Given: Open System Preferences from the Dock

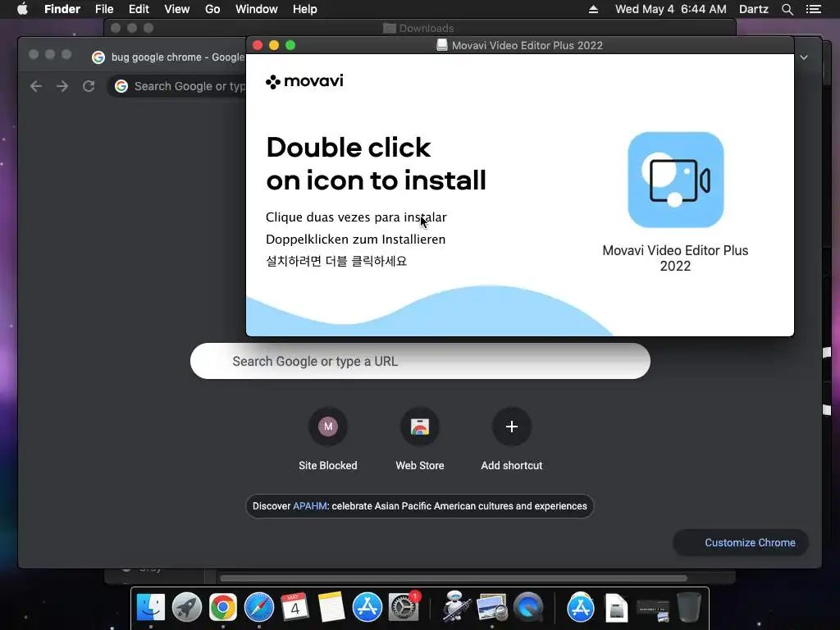Looking at the screenshot, I should 404,607.
